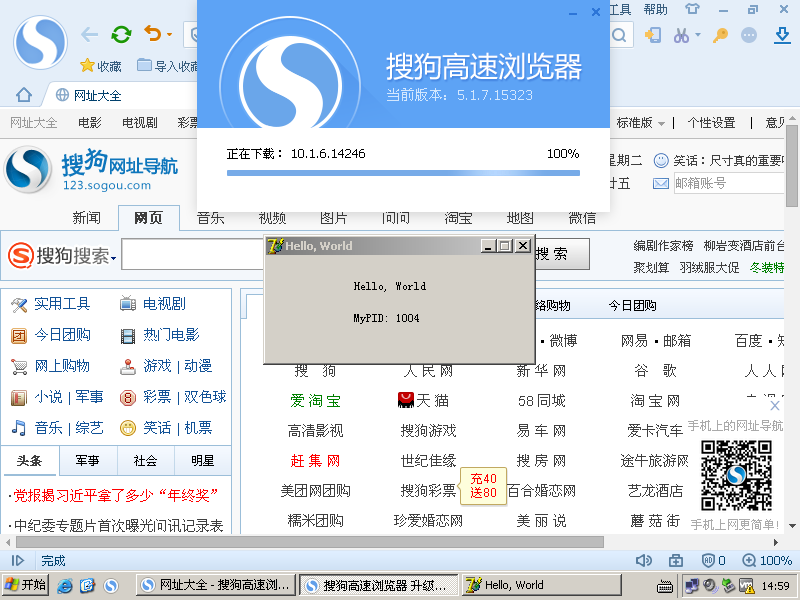The width and height of the screenshot is (800, 600).
Task: Click the 游戏 joystick icon
Action: click(128, 366)
